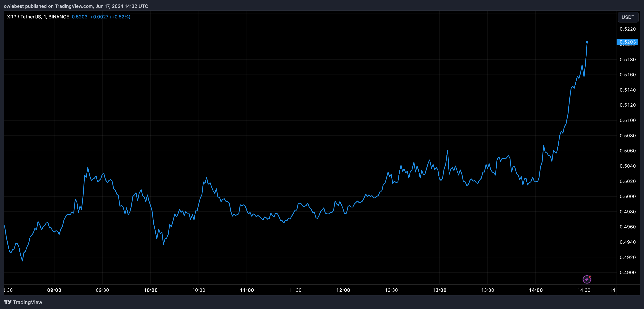Click the 0.4940 price axis label
Image resolution: width=644 pixels, height=309 pixels.
point(628,242)
